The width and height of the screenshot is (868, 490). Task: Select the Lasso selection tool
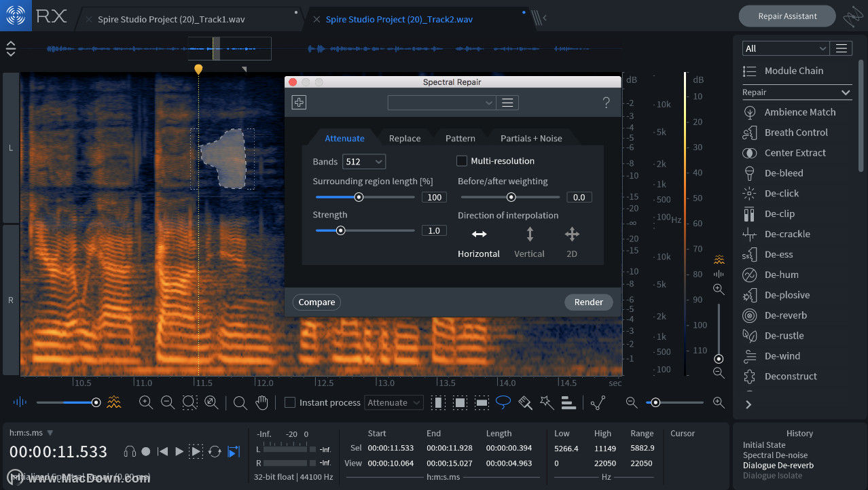click(x=503, y=402)
